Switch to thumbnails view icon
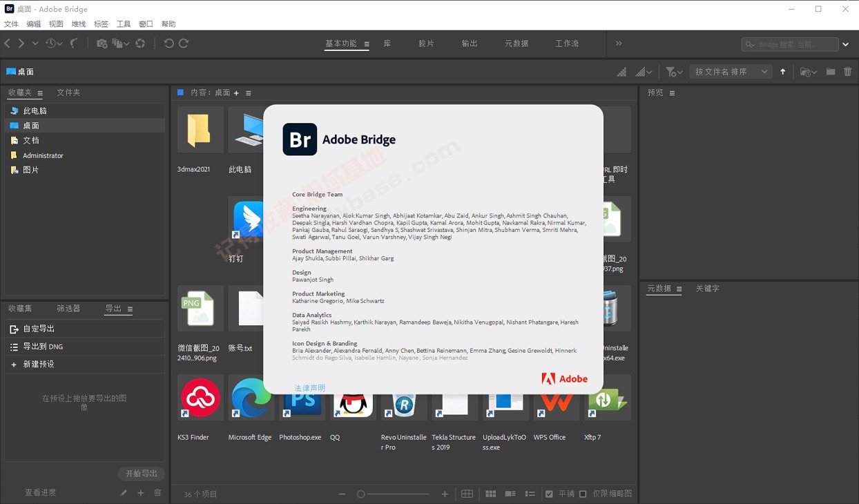 tap(491, 494)
